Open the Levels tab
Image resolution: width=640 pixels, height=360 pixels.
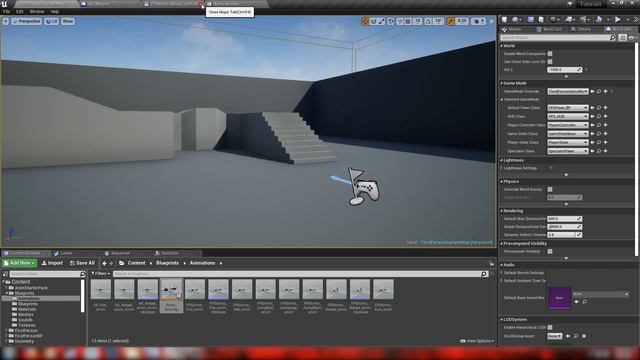(66, 253)
